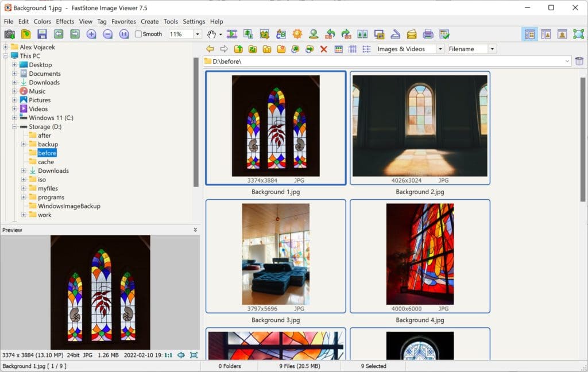Open the draw board text tool icon
Viewport: 588px width, 372px height.
(281, 34)
